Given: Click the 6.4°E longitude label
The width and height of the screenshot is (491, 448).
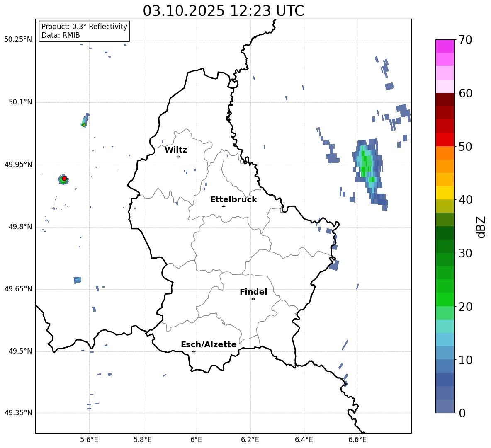Looking at the screenshot, I should pyautogui.click(x=304, y=440).
